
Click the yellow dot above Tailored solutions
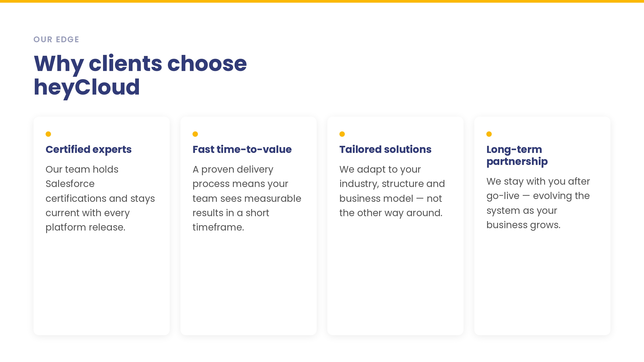pyautogui.click(x=342, y=134)
